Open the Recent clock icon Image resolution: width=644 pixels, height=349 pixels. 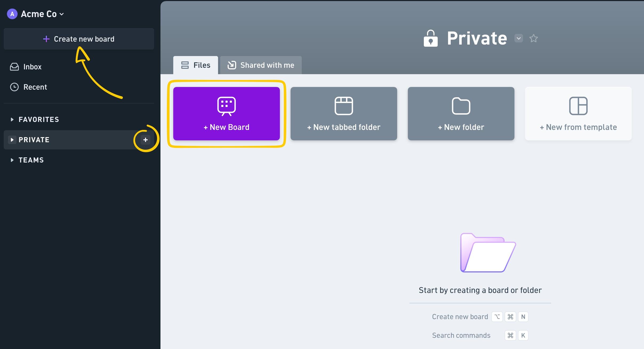click(x=14, y=87)
